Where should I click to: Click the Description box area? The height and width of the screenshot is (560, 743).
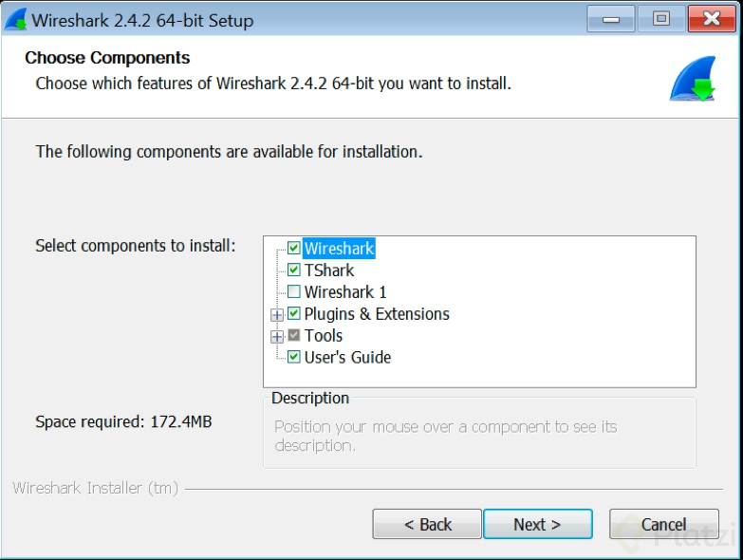pos(478,437)
